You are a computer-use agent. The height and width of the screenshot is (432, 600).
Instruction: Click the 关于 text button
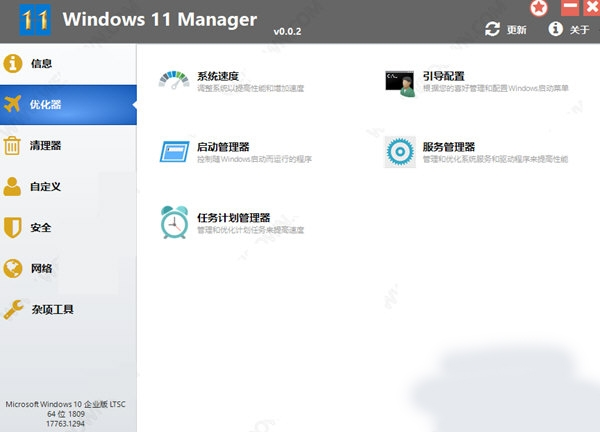(579, 30)
